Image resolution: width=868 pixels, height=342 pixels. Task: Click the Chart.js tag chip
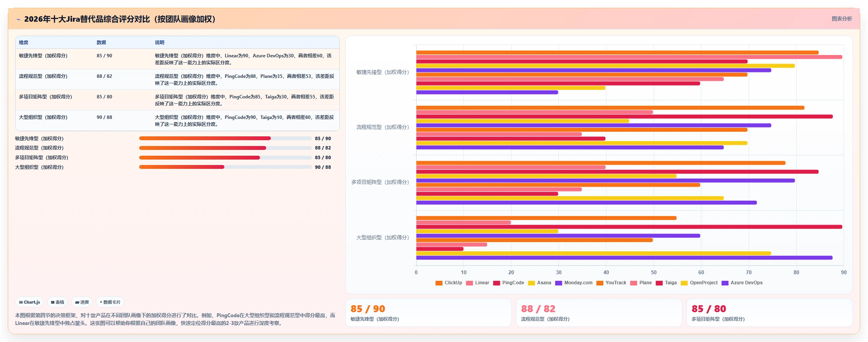(x=29, y=302)
